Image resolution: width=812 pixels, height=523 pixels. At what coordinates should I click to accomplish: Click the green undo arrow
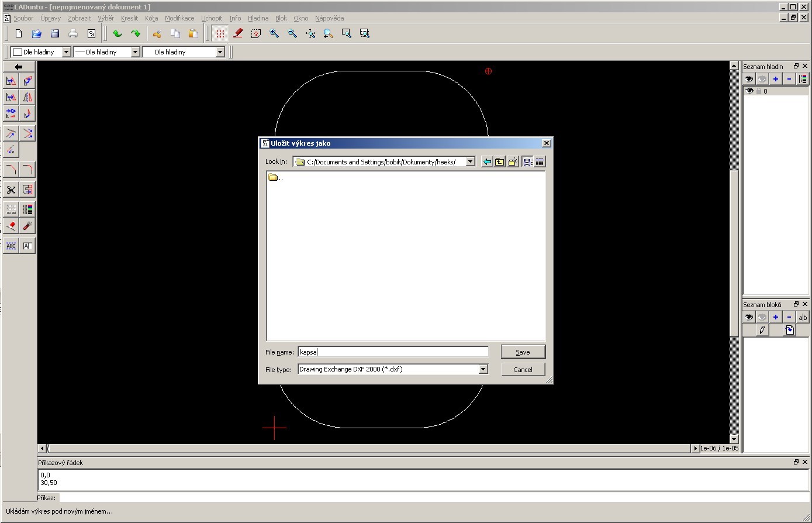117,34
